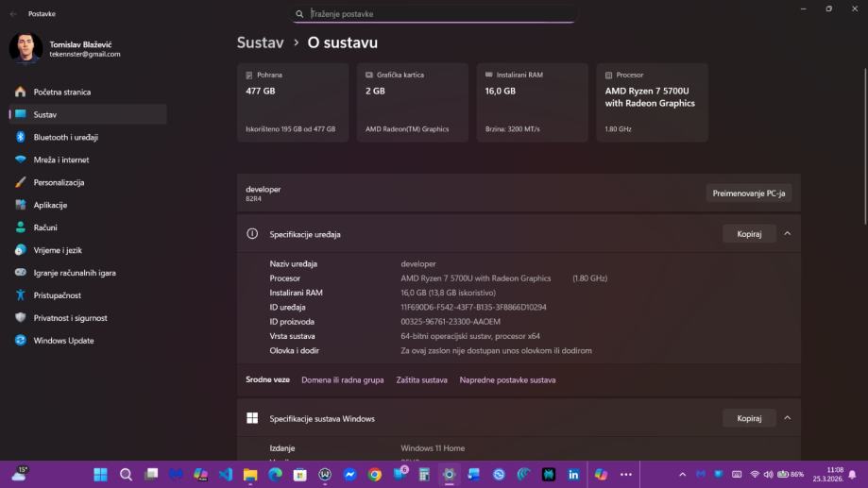Open the volume speaker tray icon
The image size is (868, 488).
click(x=769, y=475)
